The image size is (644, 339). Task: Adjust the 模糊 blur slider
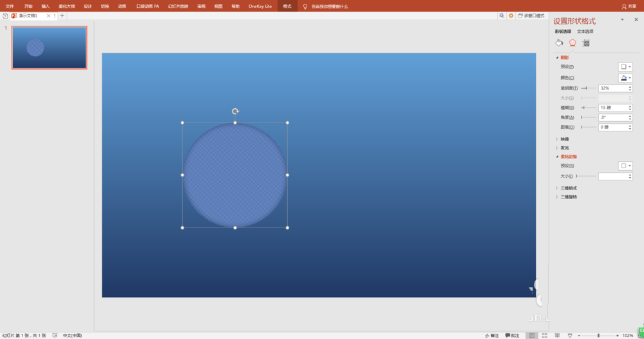(589, 108)
